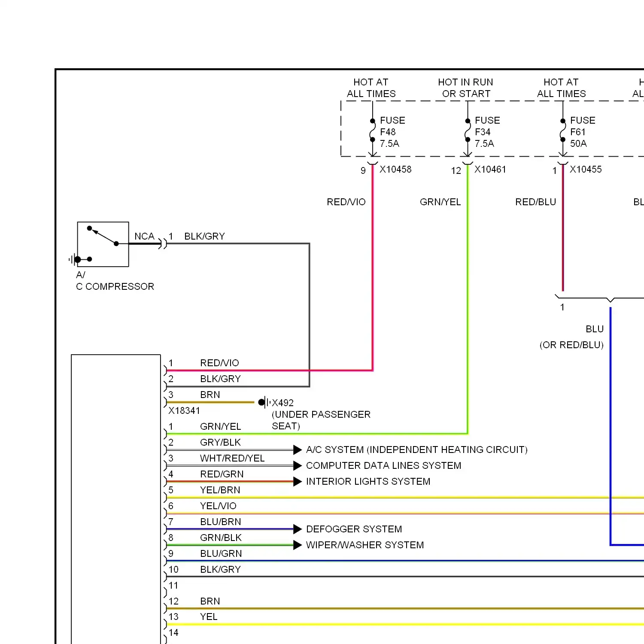This screenshot has height=644, width=644.
Task: Click the COMPUTER DATA LINES SYSTEM label
Action: [x=383, y=465]
